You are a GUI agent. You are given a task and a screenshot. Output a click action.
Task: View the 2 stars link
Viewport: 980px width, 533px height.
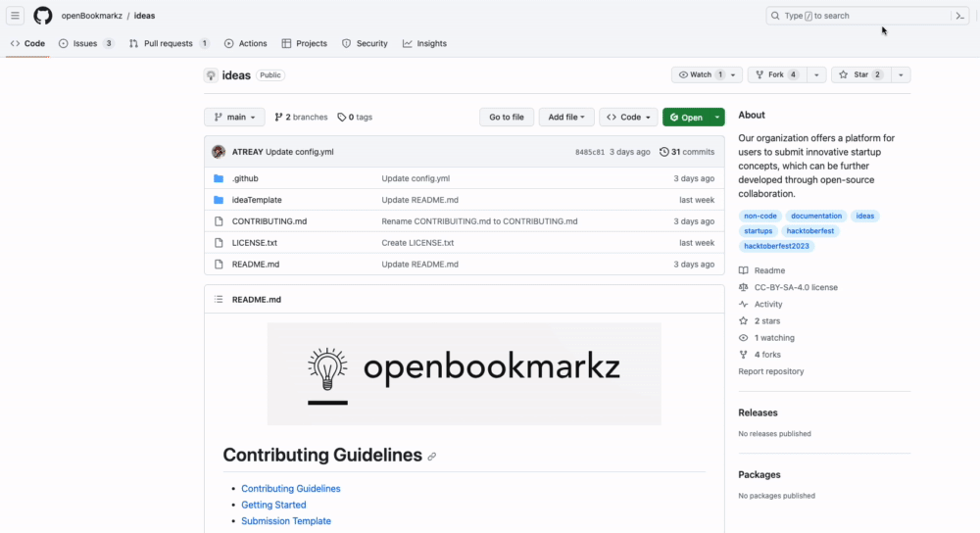[x=759, y=321]
